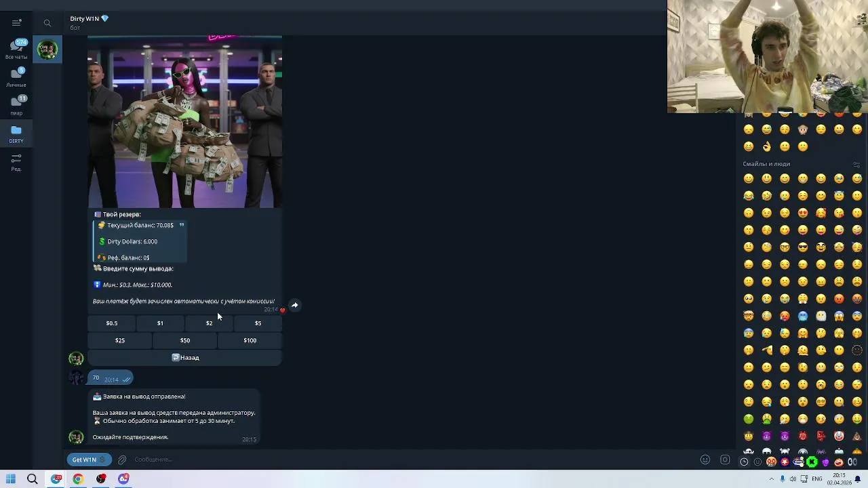This screenshot has width=868, height=488.
Task: Choose the $1 withdrawal amount
Action: coord(160,323)
